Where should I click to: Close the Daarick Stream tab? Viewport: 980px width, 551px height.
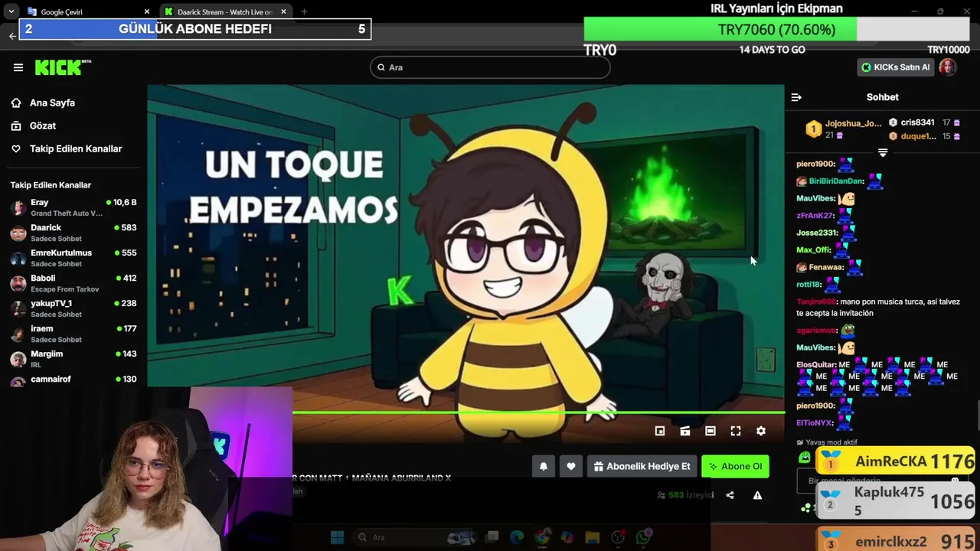pyautogui.click(x=283, y=11)
